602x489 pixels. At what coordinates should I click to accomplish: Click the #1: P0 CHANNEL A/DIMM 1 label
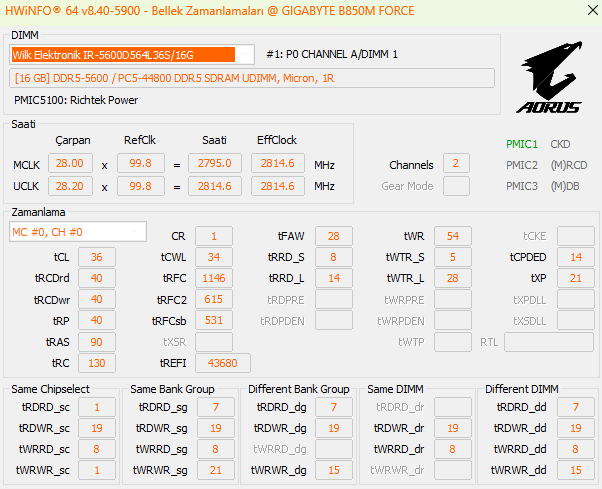tap(332, 55)
